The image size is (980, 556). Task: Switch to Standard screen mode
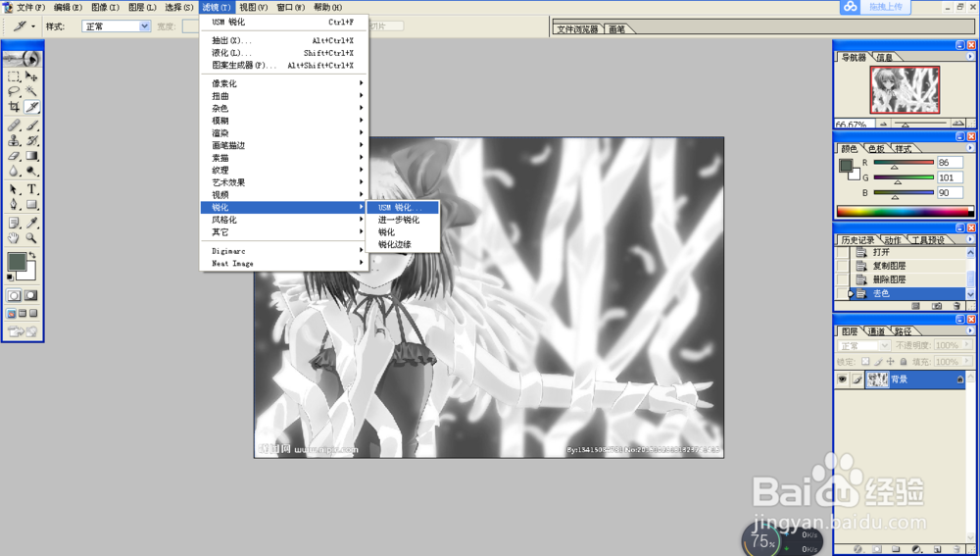[11, 314]
